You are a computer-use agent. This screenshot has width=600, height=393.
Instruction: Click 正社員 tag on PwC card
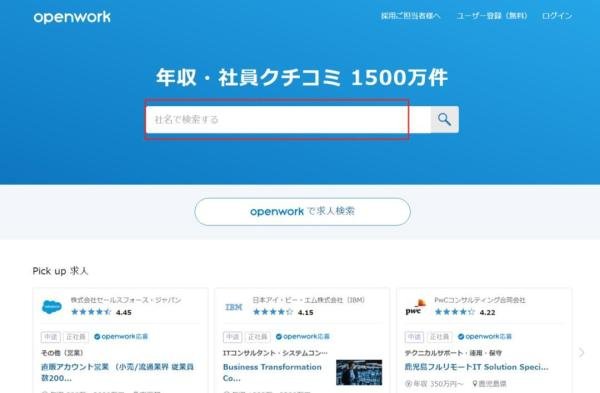[x=440, y=337]
